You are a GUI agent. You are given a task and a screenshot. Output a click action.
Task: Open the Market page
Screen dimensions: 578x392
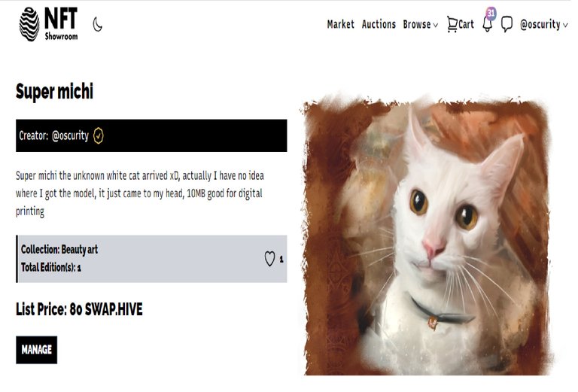coord(340,24)
